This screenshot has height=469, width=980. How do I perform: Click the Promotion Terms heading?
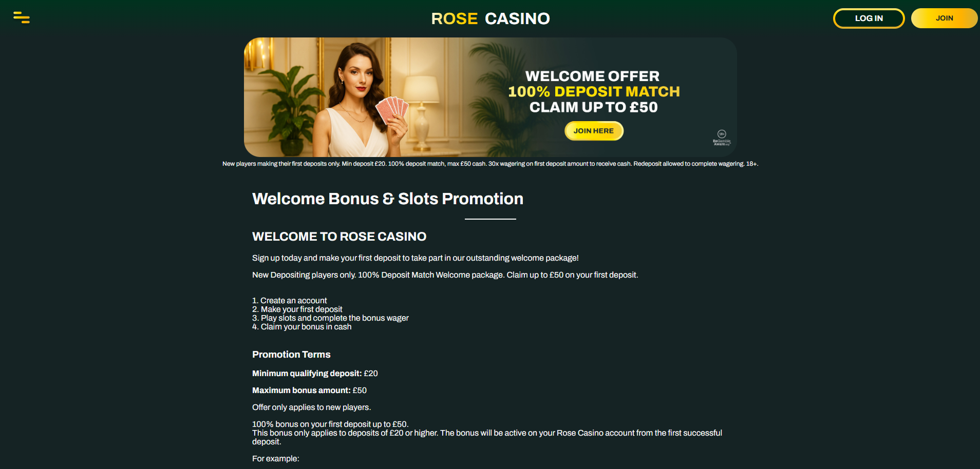[x=291, y=355]
